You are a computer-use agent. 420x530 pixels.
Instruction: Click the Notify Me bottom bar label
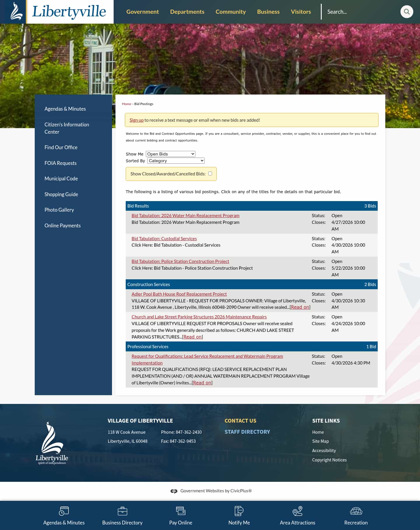point(239,523)
